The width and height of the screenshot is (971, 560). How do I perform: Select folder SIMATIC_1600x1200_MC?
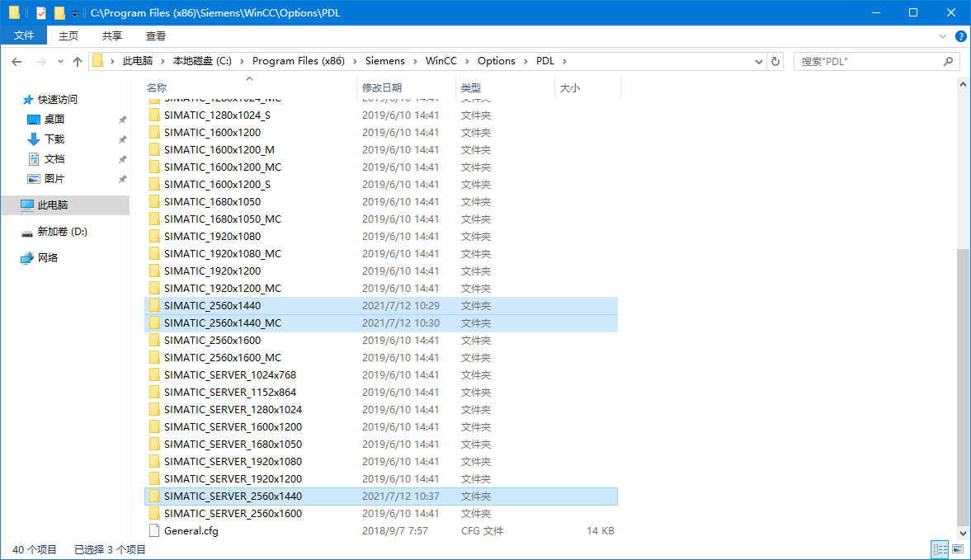pyautogui.click(x=381, y=167)
